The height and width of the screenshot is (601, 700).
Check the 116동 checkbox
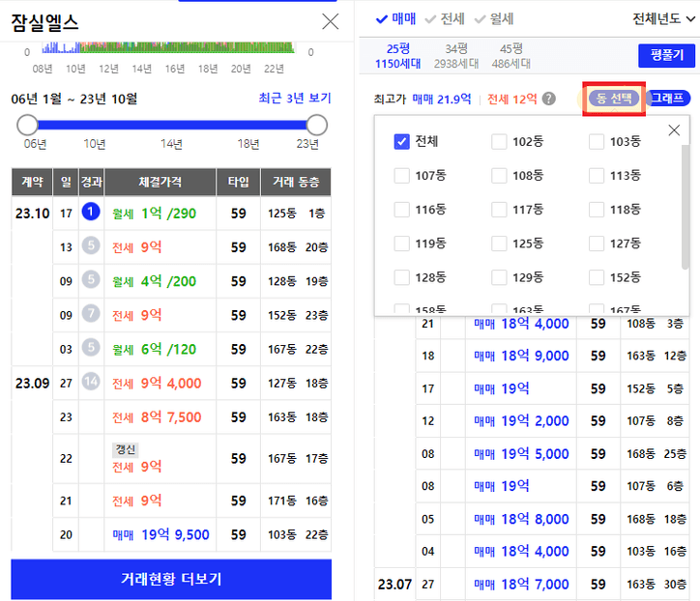coord(402,210)
